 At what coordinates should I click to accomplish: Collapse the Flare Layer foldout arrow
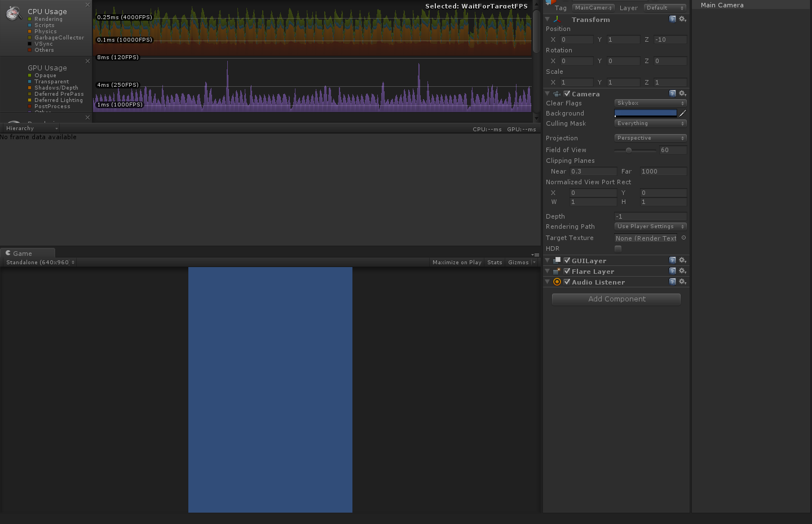pyautogui.click(x=548, y=271)
